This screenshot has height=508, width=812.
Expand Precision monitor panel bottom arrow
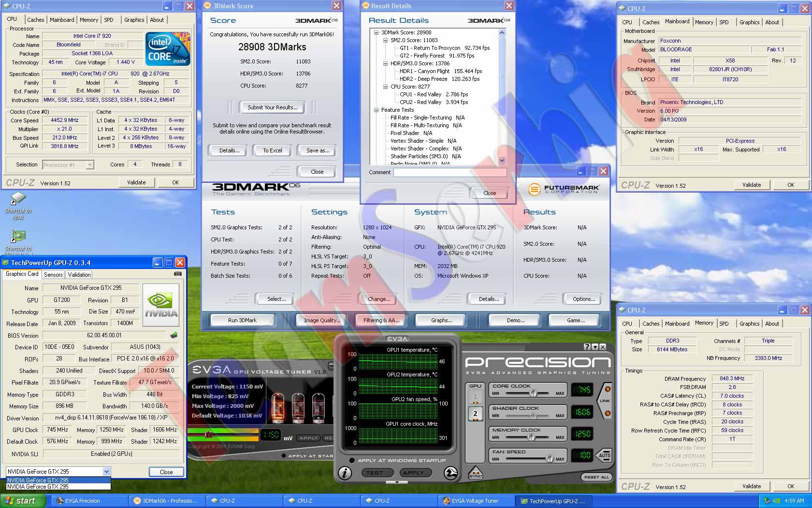pyautogui.click(x=397, y=482)
